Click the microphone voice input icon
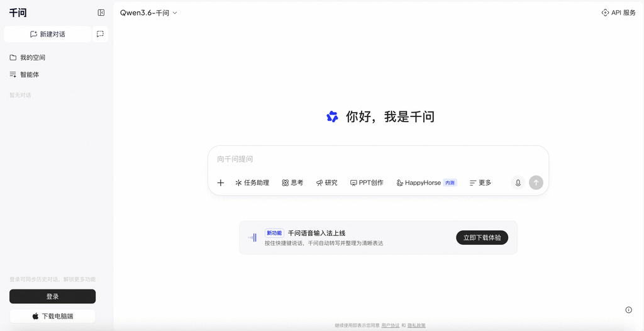This screenshot has height=331, width=644. coord(518,182)
